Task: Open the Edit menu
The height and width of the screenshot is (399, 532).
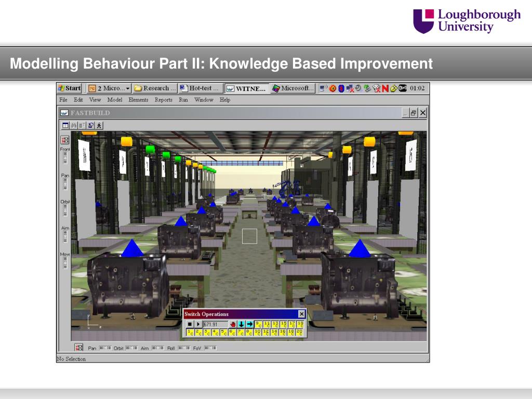Action: tap(78, 100)
